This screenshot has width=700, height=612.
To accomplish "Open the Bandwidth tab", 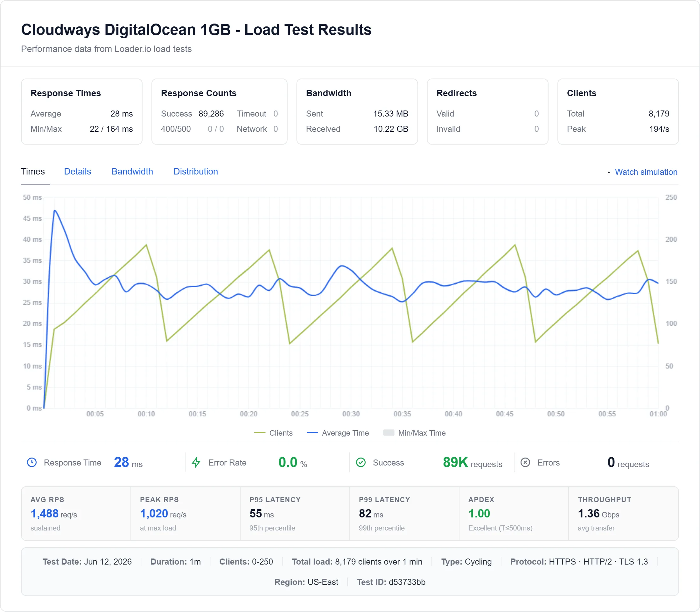I will click(132, 171).
